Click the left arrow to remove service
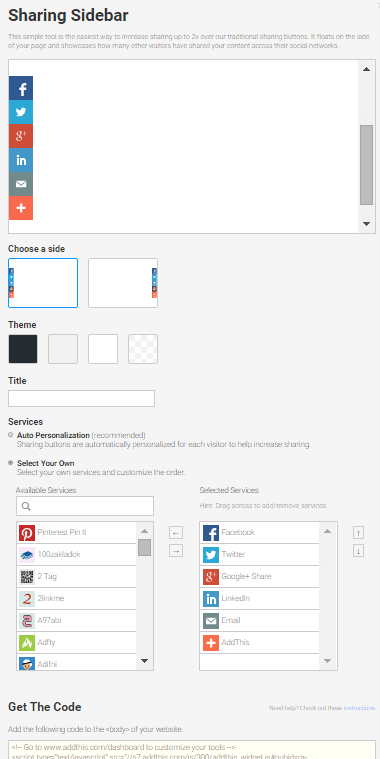This screenshot has height=759, width=380. 176,533
